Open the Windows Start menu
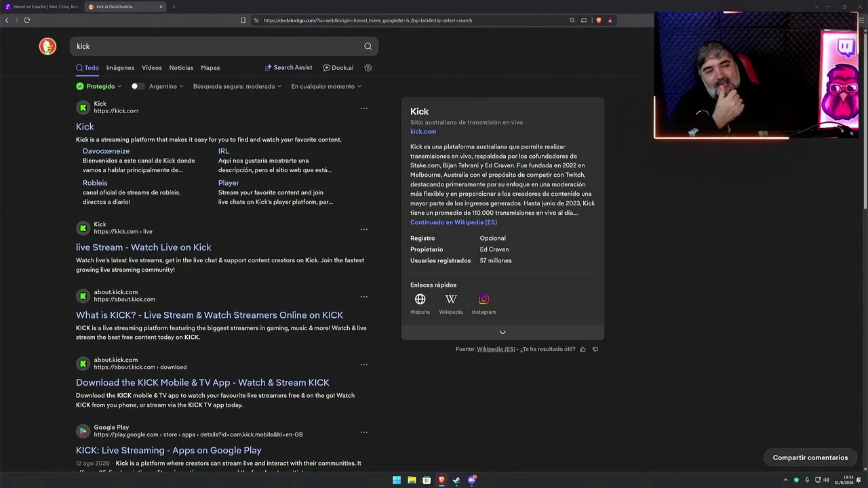 click(397, 480)
